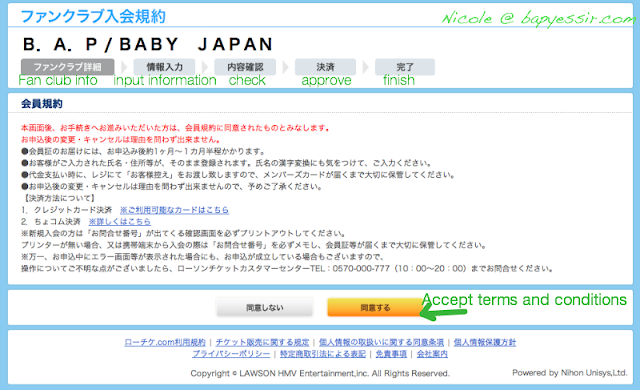Open the 個人情報の取扱いに関する同意条項 link
Image resolution: width=640 pixels, height=390 pixels.
[381, 342]
